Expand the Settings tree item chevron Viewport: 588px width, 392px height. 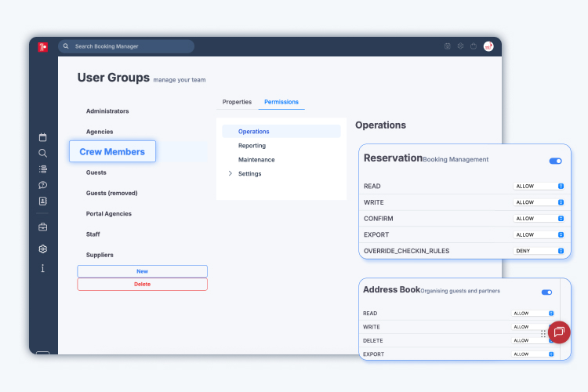(x=230, y=173)
